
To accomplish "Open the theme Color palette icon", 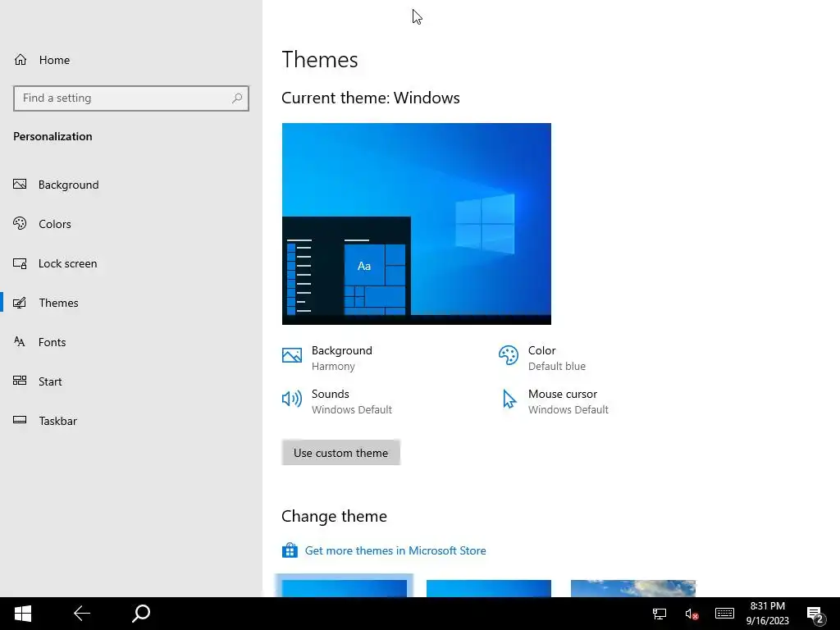I will tap(509, 355).
